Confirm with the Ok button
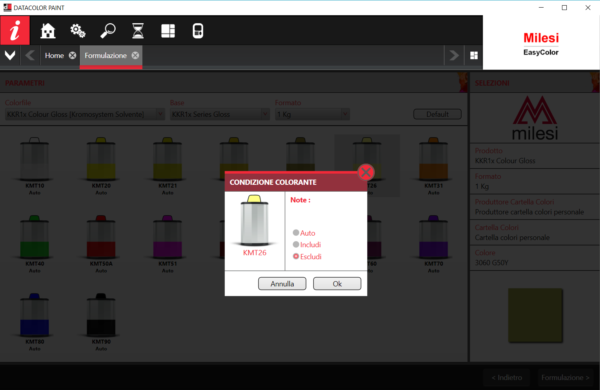This screenshot has height=390, width=600. (337, 284)
